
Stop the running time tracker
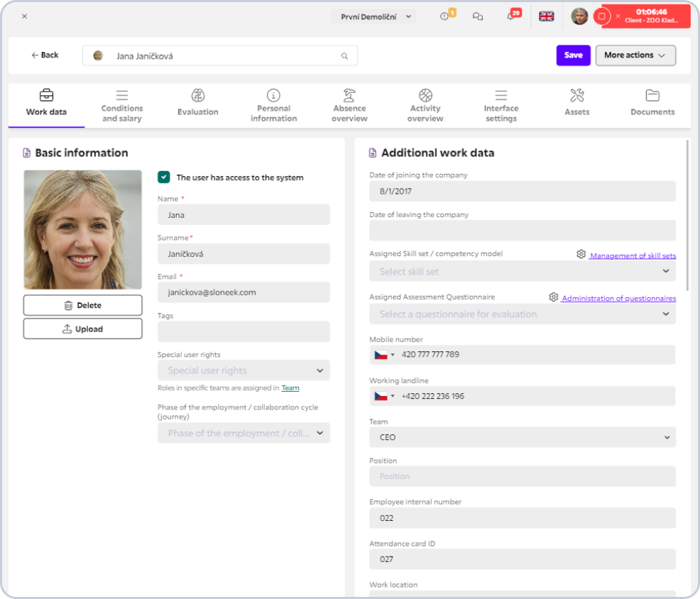click(602, 16)
